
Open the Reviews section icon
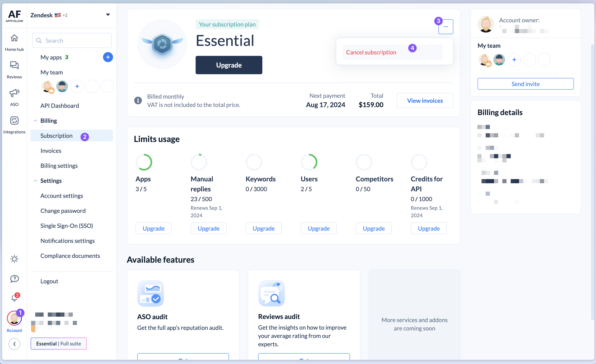pyautogui.click(x=14, y=65)
